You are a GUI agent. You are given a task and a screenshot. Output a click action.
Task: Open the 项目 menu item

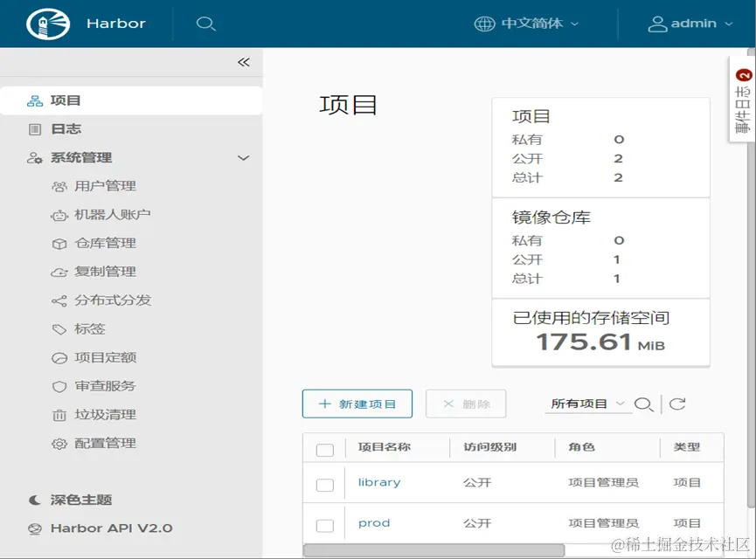(x=131, y=100)
